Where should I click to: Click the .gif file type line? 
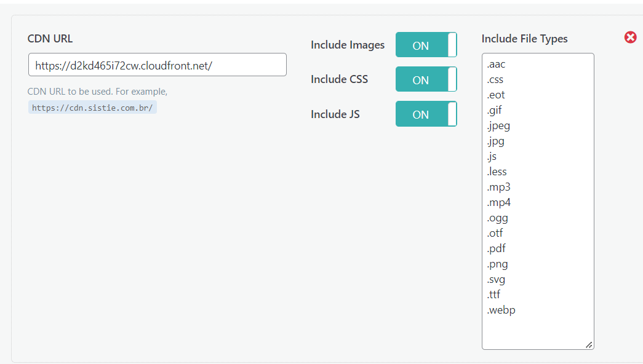pos(494,110)
